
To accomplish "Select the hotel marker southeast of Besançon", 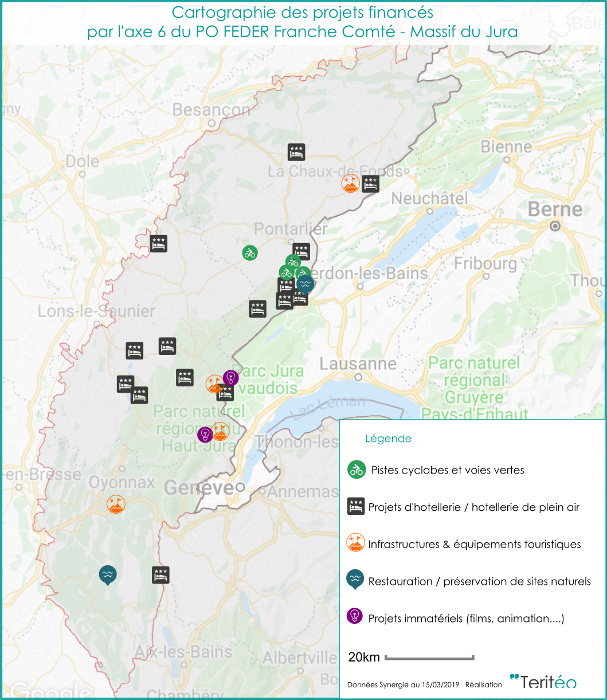I will click(296, 152).
